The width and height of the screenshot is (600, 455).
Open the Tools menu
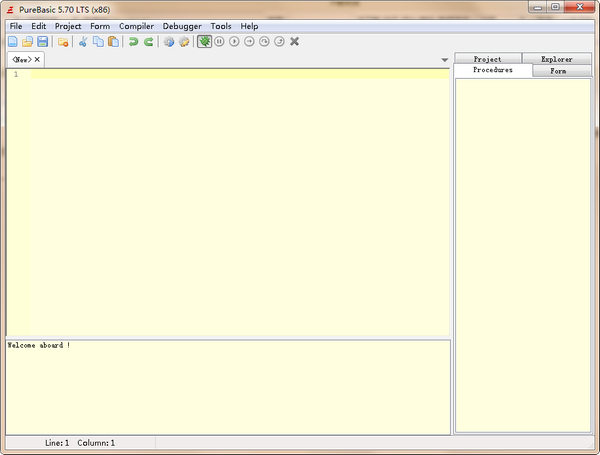tap(220, 26)
